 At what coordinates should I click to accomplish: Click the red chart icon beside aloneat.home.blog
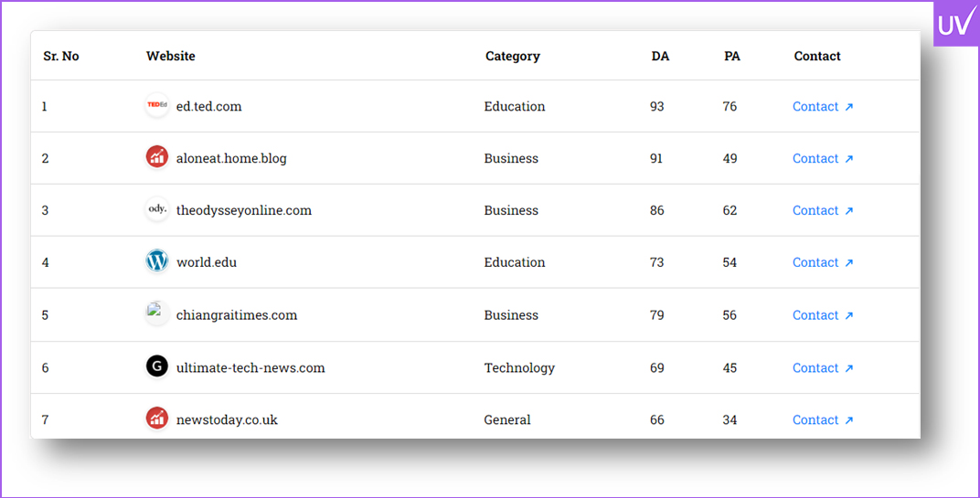pos(157,157)
